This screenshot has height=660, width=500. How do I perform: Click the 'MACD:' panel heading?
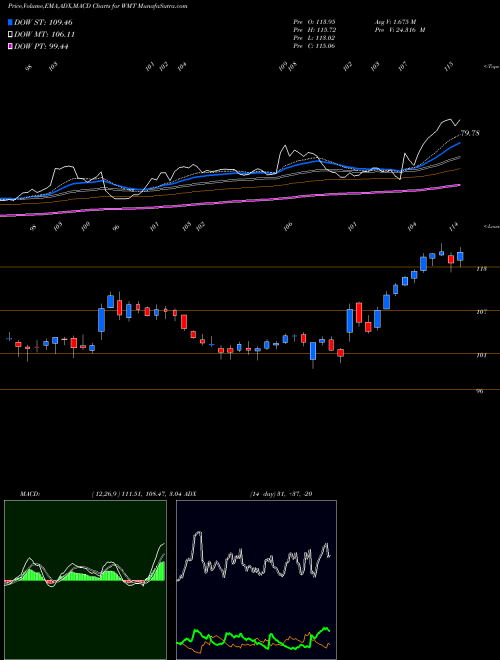[x=29, y=494]
